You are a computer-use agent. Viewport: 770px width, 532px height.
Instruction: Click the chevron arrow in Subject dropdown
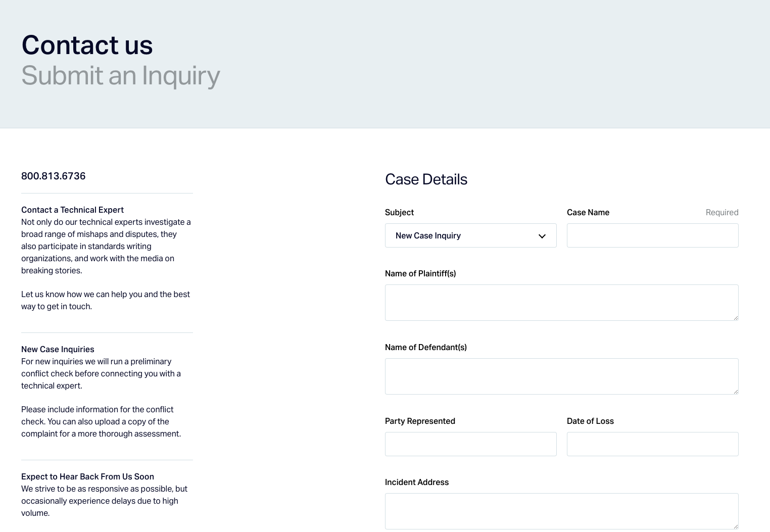coord(542,236)
